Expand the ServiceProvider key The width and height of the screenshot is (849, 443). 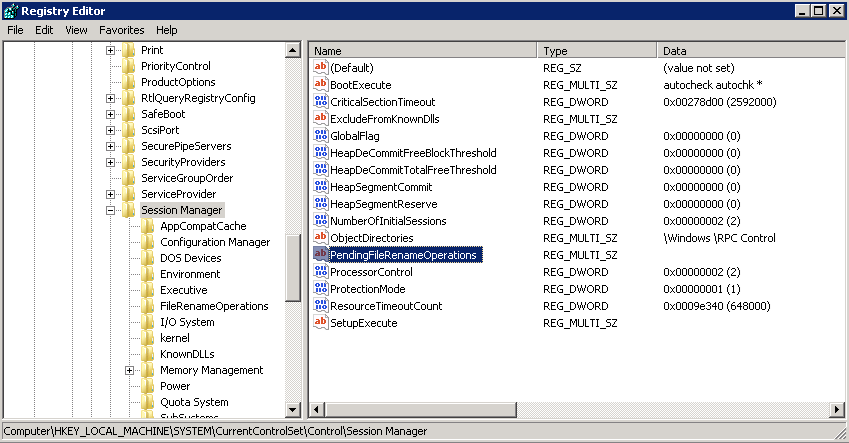point(110,194)
